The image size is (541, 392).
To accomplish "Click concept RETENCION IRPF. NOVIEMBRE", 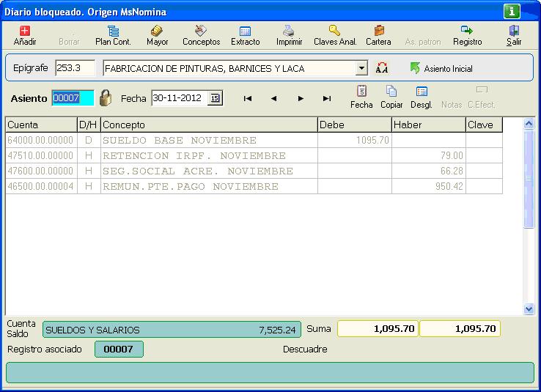I will coord(209,155).
